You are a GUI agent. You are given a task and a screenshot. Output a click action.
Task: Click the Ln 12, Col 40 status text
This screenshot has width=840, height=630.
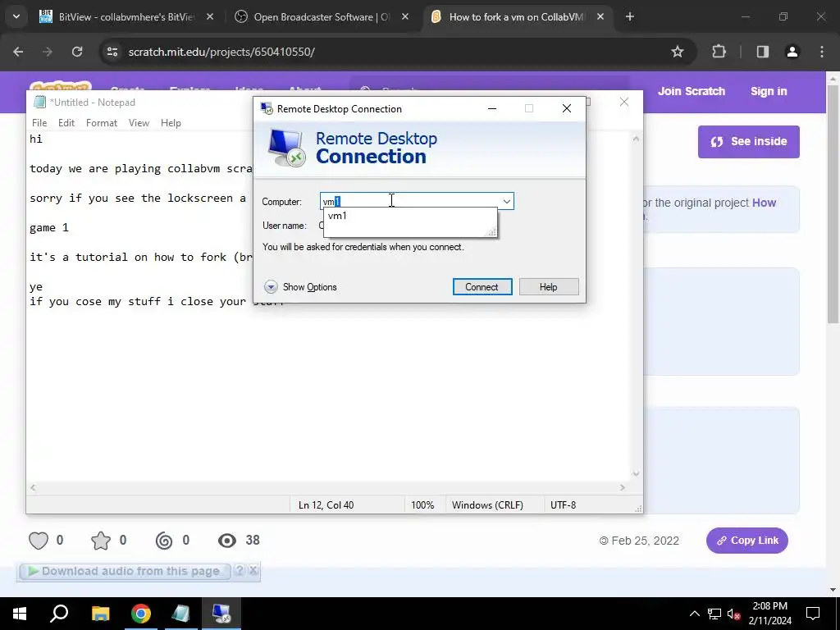(326, 505)
